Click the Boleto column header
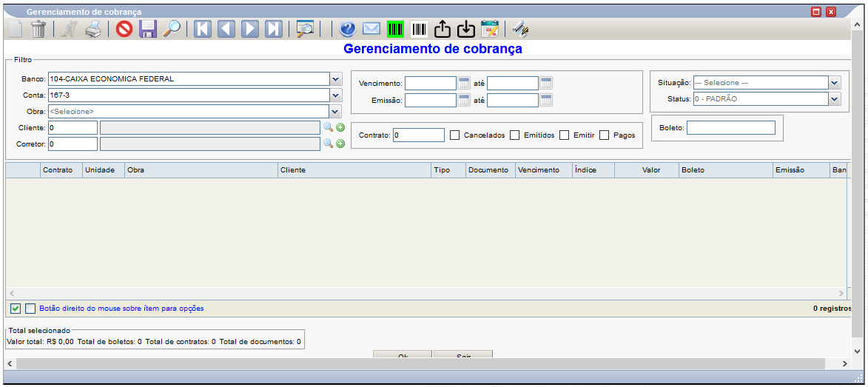Image resolution: width=868 pixels, height=387 pixels. pyautogui.click(x=726, y=170)
